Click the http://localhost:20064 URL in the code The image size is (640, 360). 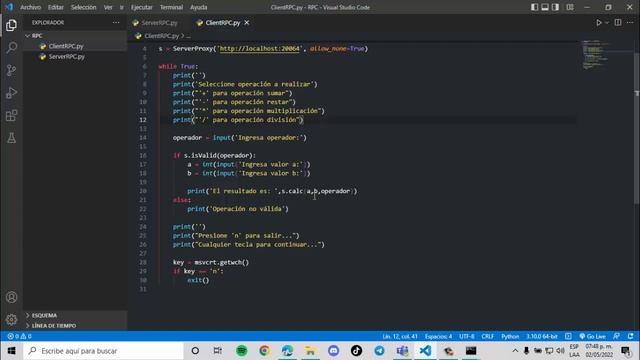pyautogui.click(x=260, y=49)
